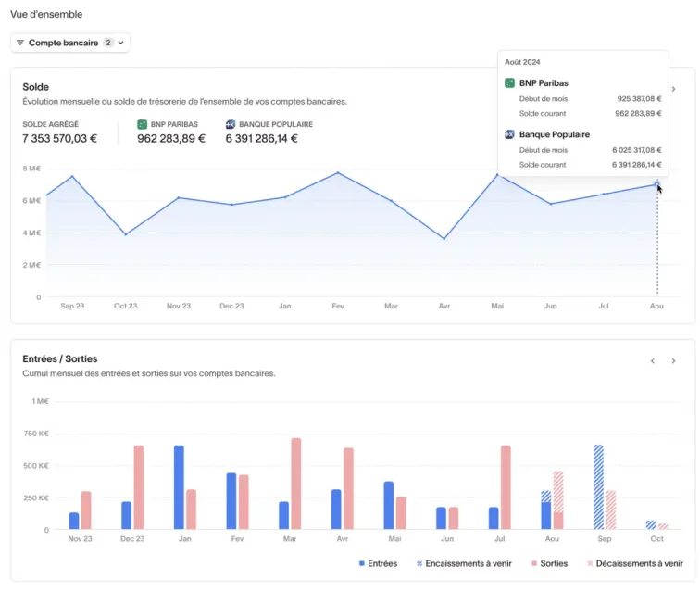
Task: Click the BNP Paribas icon in Août tooltip
Action: [x=509, y=83]
